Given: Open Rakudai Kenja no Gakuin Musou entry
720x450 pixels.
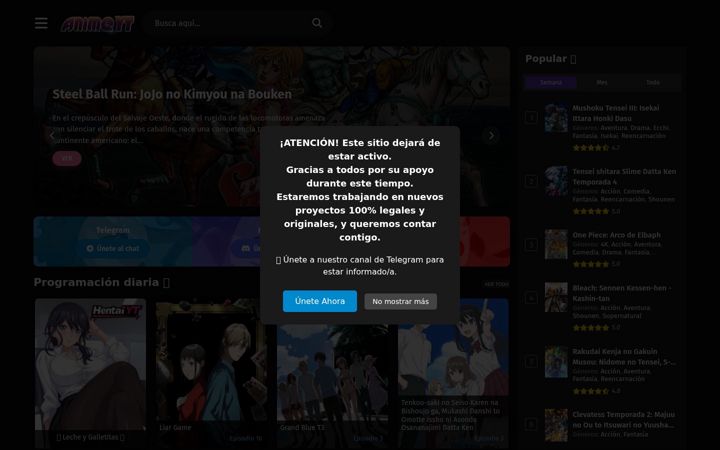Looking at the screenshot, I should pyautogui.click(x=624, y=357).
